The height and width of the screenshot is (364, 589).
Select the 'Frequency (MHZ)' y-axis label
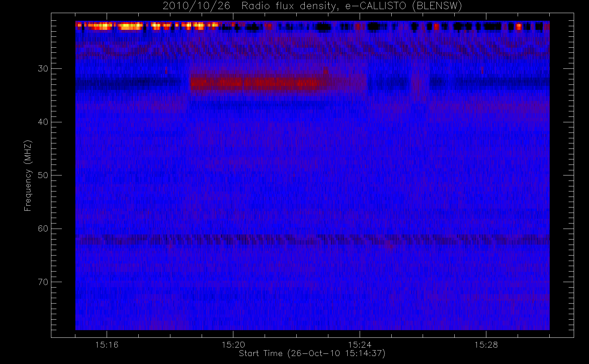click(28, 175)
